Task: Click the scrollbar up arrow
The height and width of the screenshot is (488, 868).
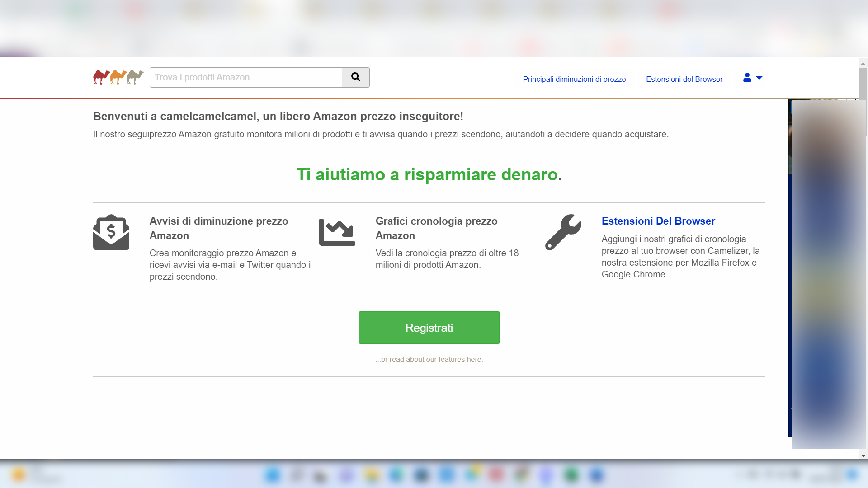Action: pyautogui.click(x=863, y=64)
